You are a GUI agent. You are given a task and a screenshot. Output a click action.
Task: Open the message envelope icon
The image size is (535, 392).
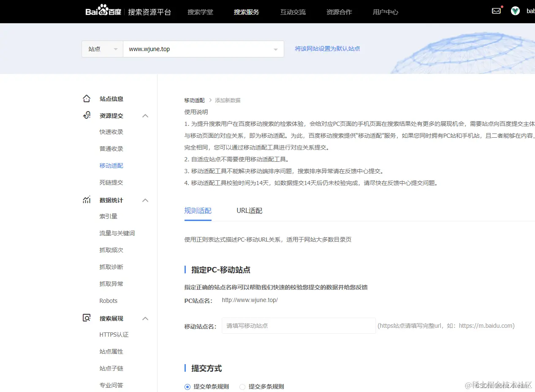[496, 11]
